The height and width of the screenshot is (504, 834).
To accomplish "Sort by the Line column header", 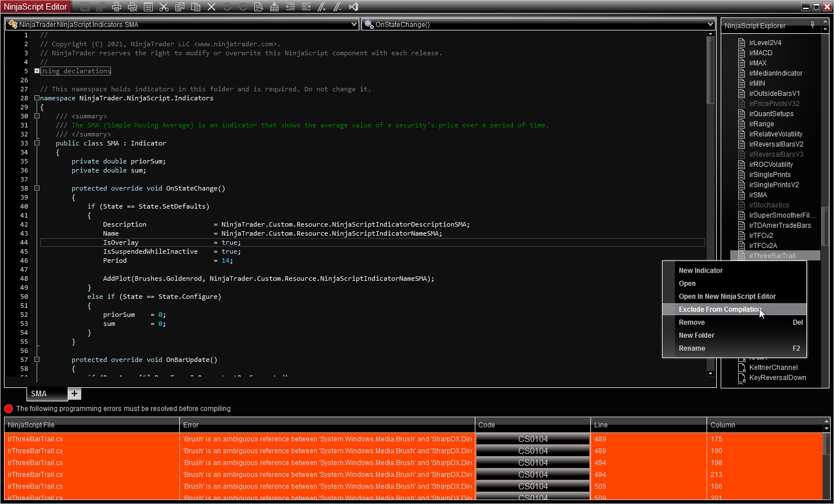I will [x=648, y=425].
